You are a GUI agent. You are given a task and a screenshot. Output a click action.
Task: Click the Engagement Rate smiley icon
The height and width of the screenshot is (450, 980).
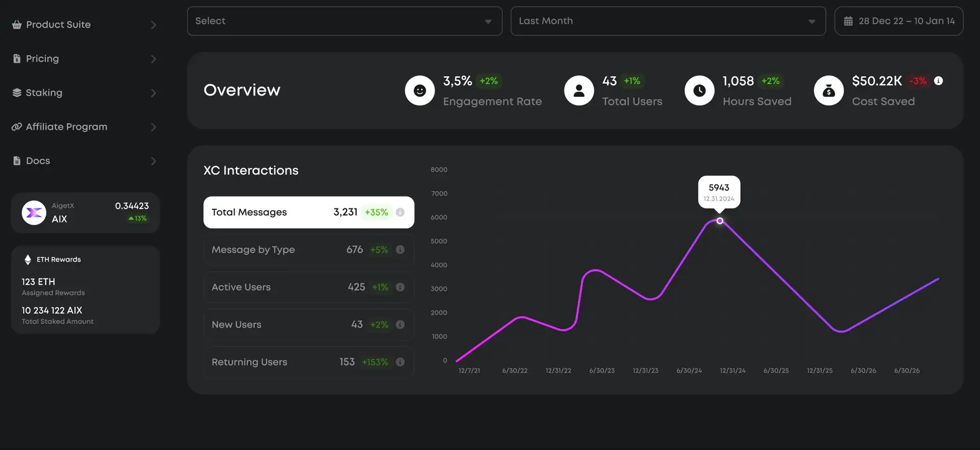click(x=420, y=90)
